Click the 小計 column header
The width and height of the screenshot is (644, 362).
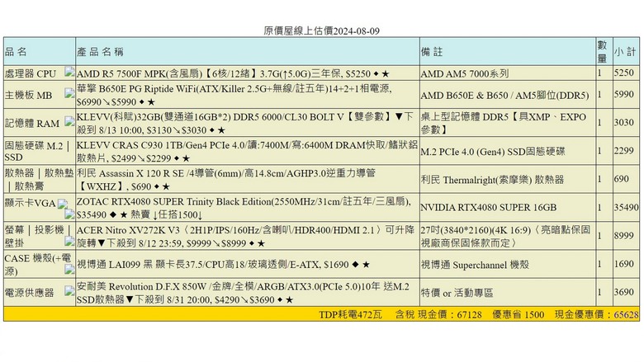click(627, 51)
